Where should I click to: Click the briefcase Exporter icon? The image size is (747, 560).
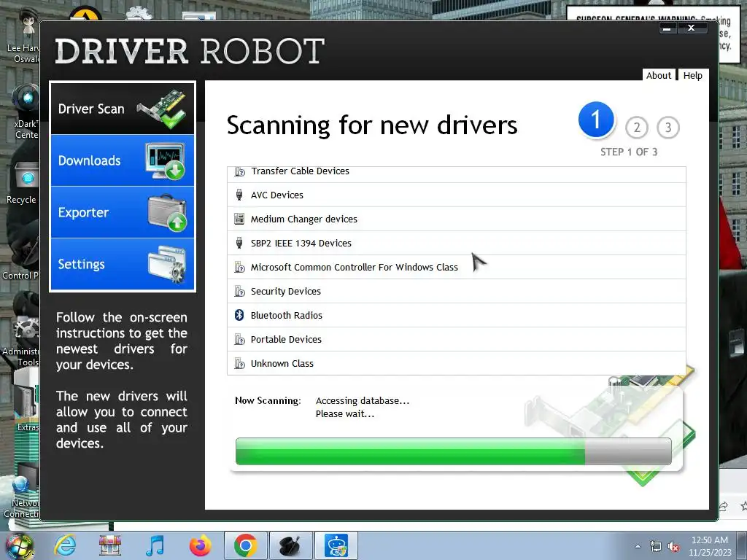point(167,212)
